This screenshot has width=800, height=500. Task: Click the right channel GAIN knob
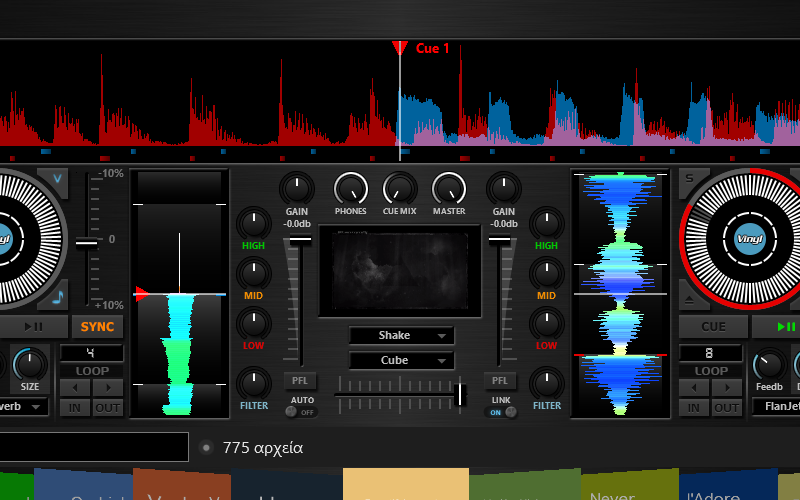[x=504, y=189]
